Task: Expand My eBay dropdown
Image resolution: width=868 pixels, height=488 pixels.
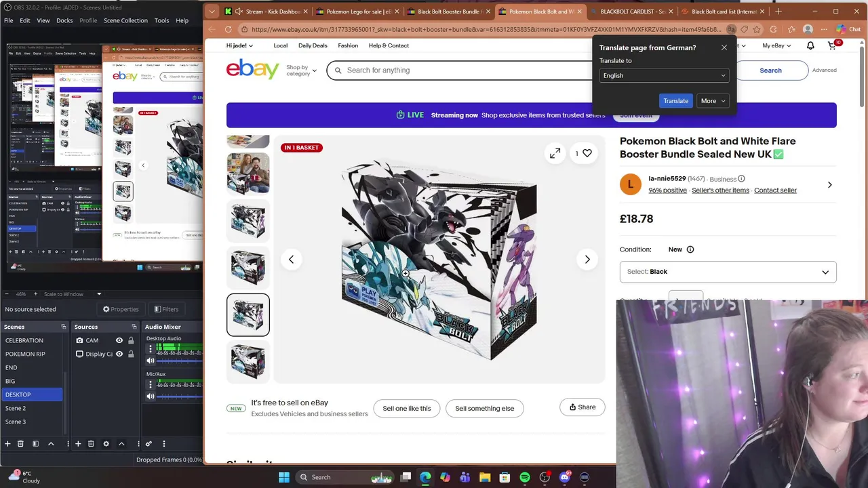Action: coord(776,45)
